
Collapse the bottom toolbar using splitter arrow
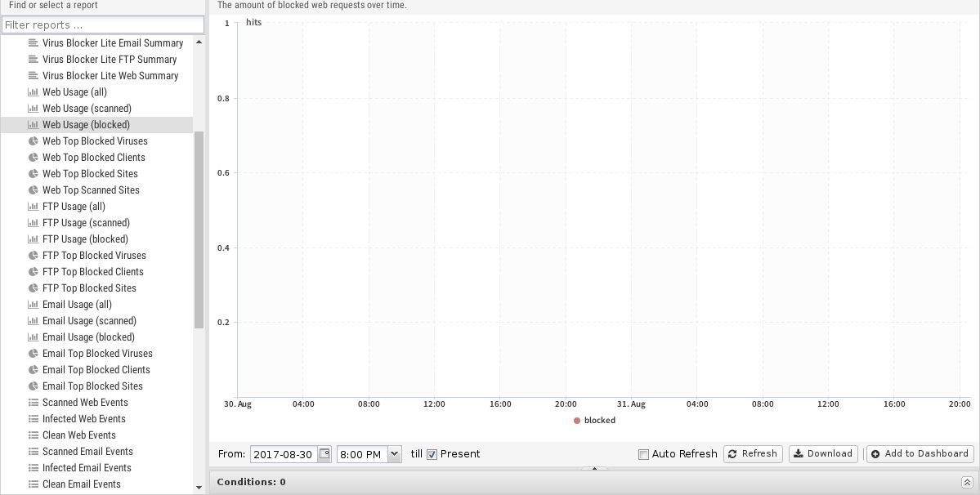point(594,468)
